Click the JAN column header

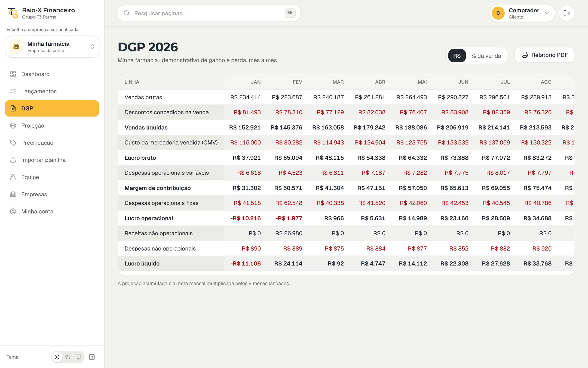256,82
